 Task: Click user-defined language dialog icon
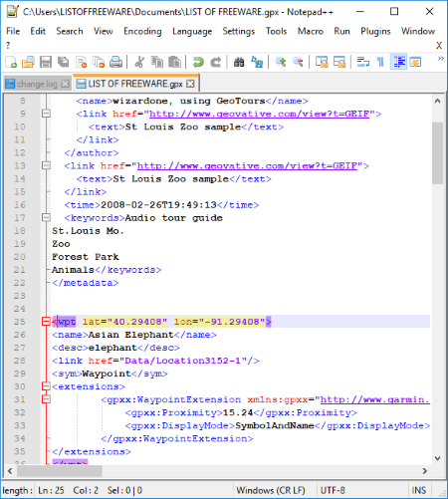415,62
